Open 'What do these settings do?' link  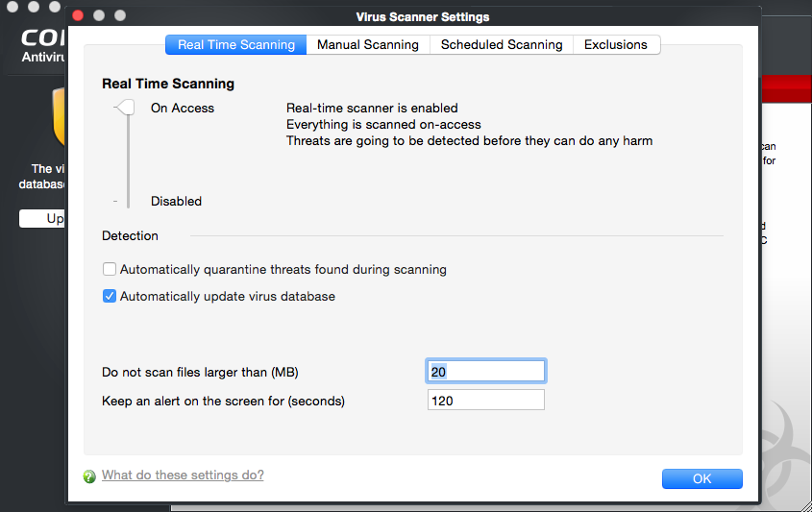183,475
